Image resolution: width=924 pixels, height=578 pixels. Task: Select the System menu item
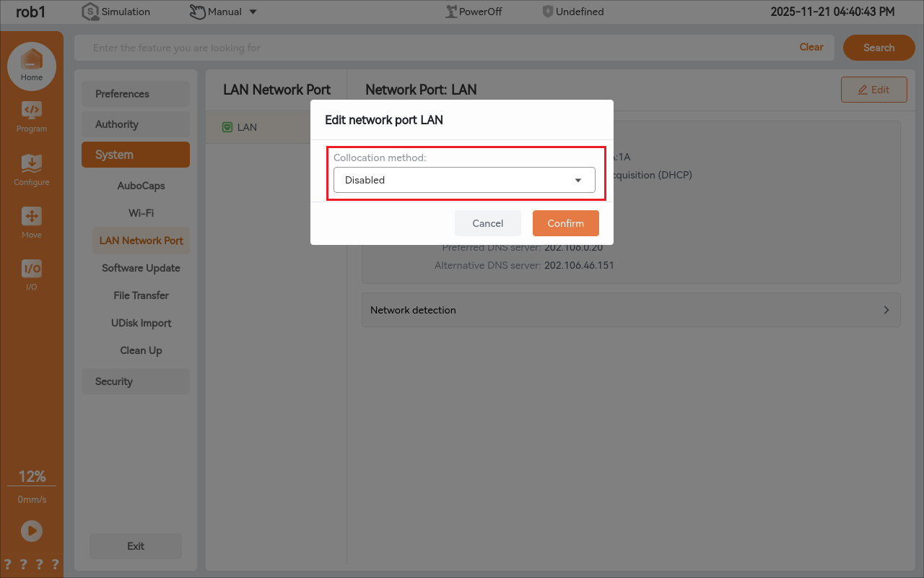tap(136, 154)
